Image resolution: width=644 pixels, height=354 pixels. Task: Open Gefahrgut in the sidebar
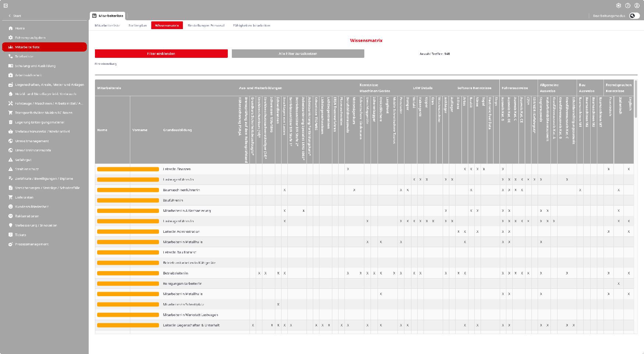tap(23, 160)
